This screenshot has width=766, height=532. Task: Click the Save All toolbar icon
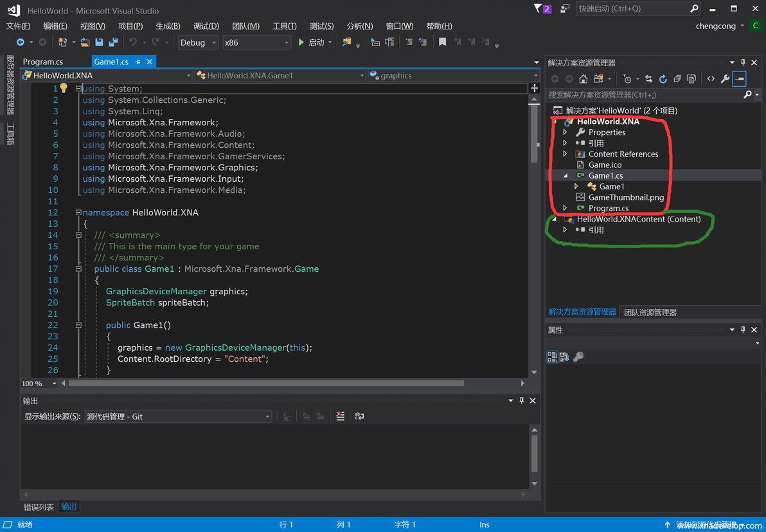pyautogui.click(x=114, y=42)
